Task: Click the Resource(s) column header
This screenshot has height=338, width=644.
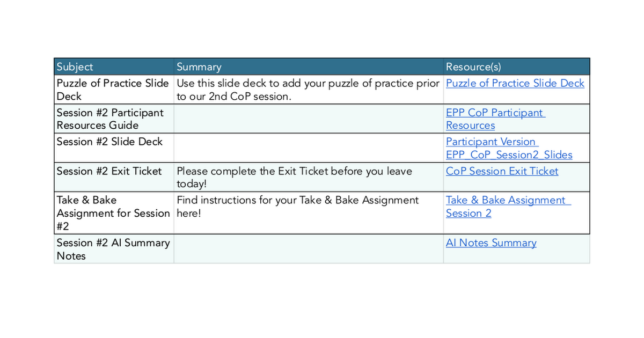Action: coord(473,67)
